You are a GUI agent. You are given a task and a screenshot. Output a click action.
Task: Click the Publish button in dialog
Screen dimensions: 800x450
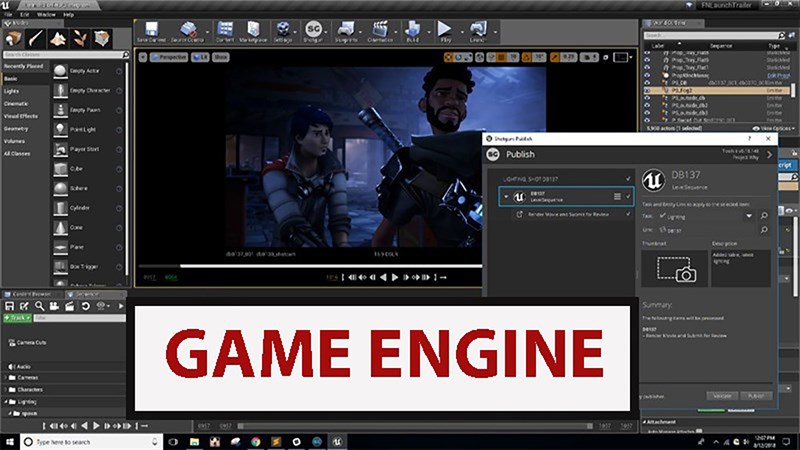tap(756, 396)
